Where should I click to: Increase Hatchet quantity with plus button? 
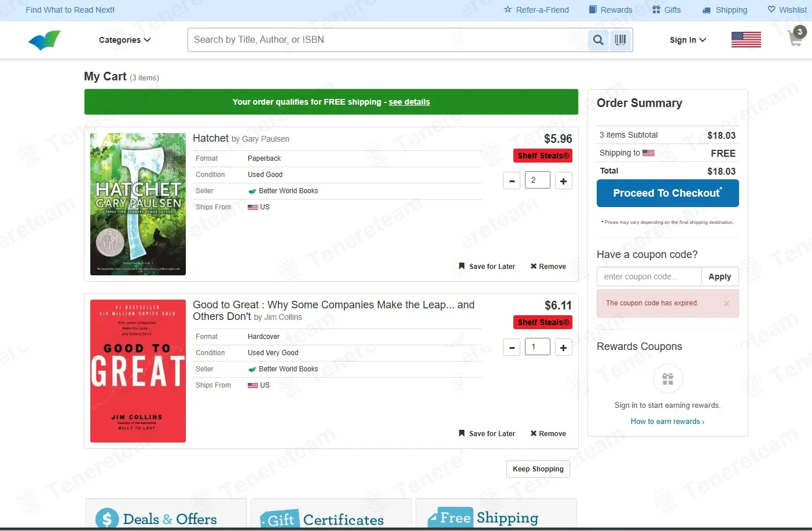point(563,181)
